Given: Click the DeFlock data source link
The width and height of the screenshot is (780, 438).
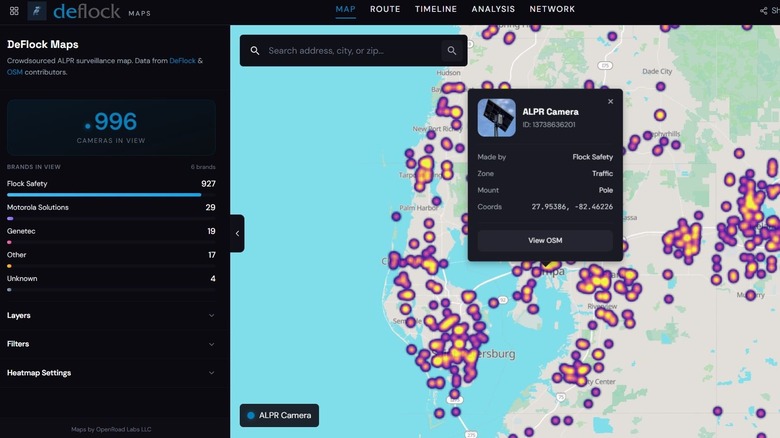Looking at the screenshot, I should 182,61.
